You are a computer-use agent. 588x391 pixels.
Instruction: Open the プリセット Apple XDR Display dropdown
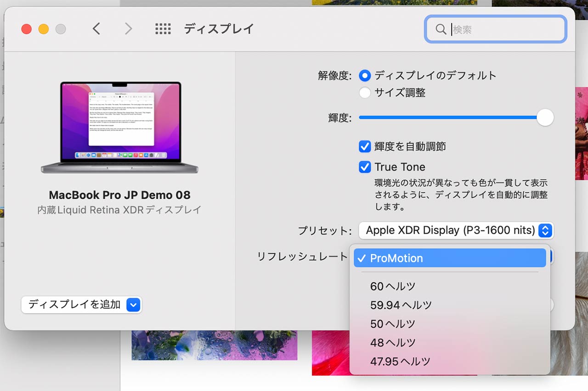point(456,230)
